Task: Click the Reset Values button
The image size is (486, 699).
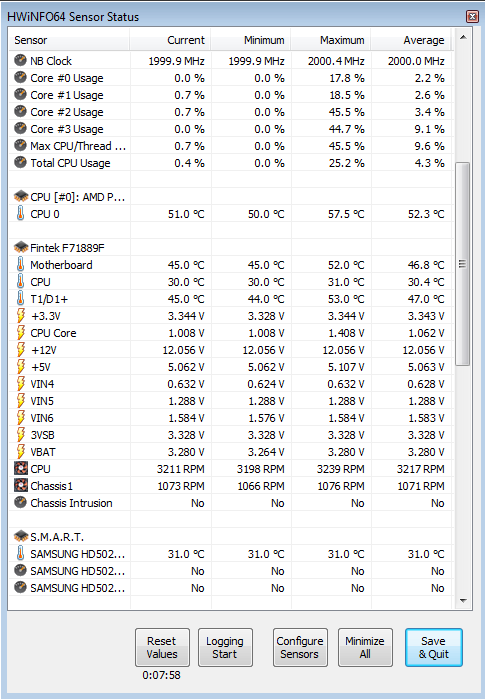Action: (x=162, y=647)
